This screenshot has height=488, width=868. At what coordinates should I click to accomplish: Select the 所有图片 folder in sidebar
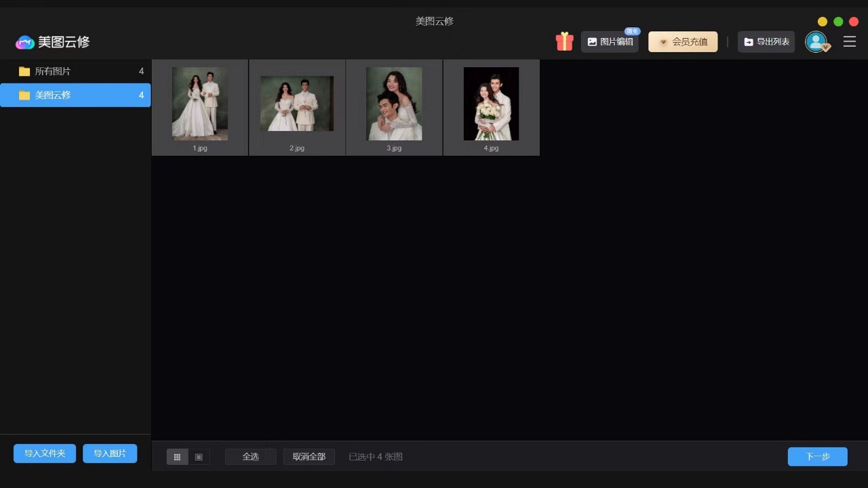[75, 71]
